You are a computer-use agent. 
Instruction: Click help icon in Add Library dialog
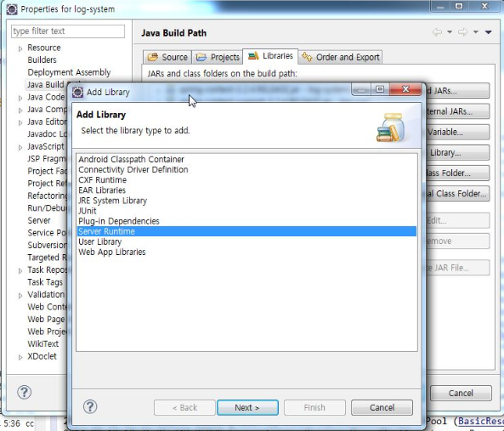click(x=90, y=406)
